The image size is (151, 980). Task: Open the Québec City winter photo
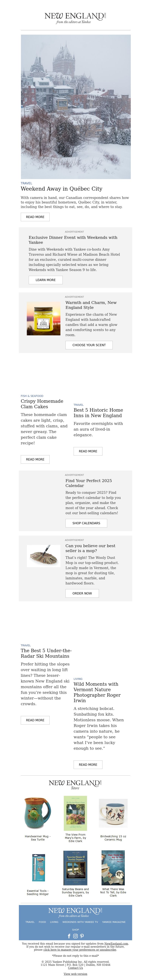tap(75, 107)
